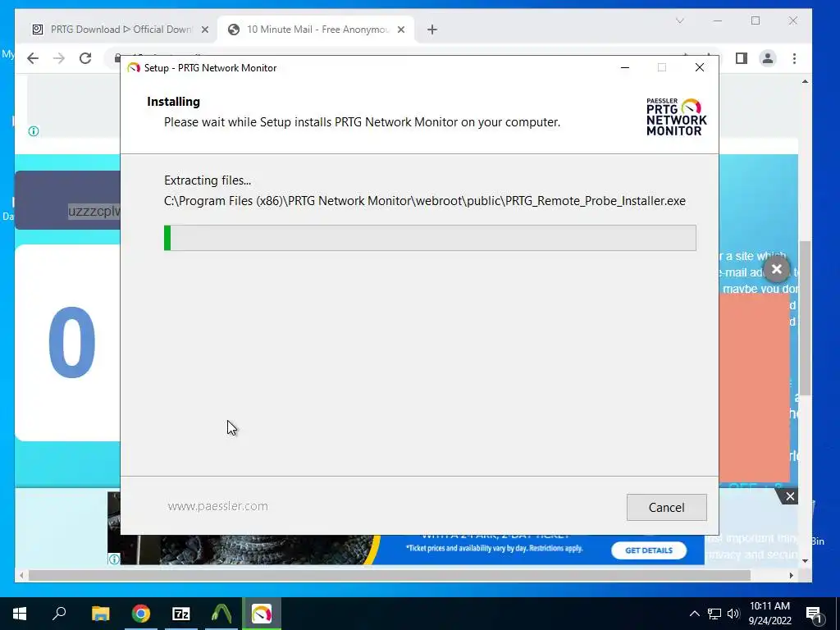
Task: Click the www.paessler.com link in setup
Action: pos(217,506)
